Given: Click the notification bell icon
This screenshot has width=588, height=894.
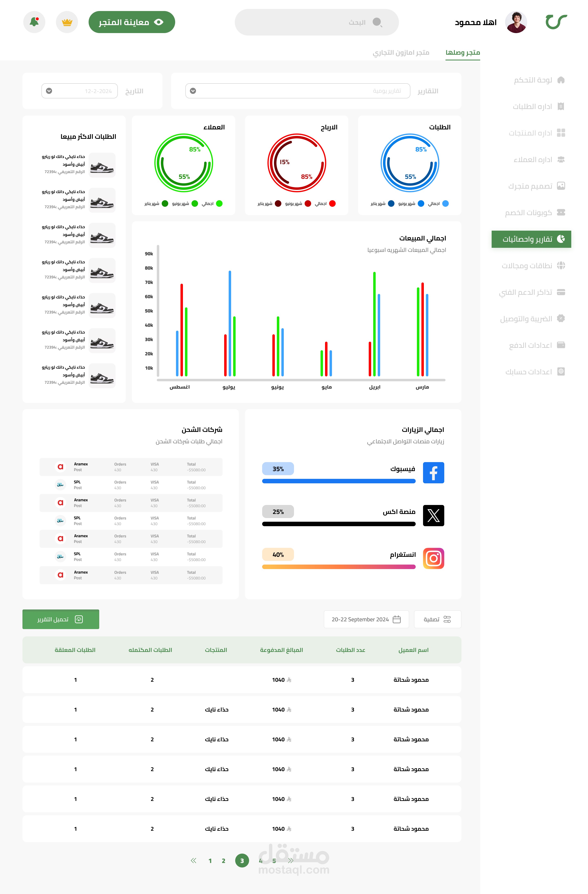Looking at the screenshot, I should point(34,22).
